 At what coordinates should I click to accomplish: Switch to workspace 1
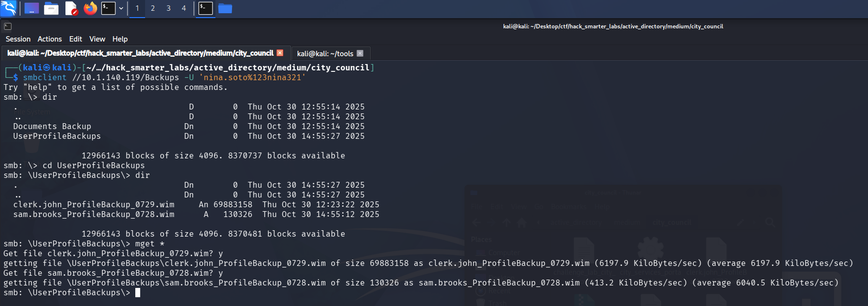pyautogui.click(x=137, y=8)
